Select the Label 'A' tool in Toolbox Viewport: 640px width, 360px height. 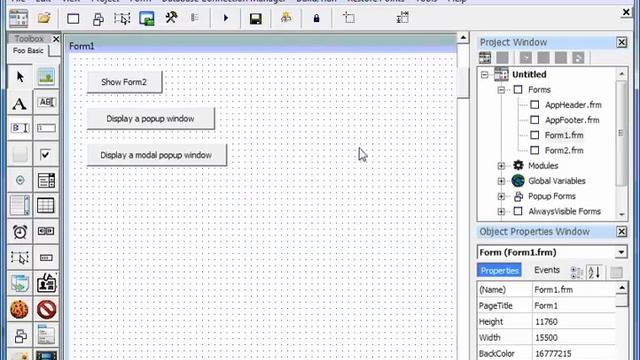click(20, 103)
